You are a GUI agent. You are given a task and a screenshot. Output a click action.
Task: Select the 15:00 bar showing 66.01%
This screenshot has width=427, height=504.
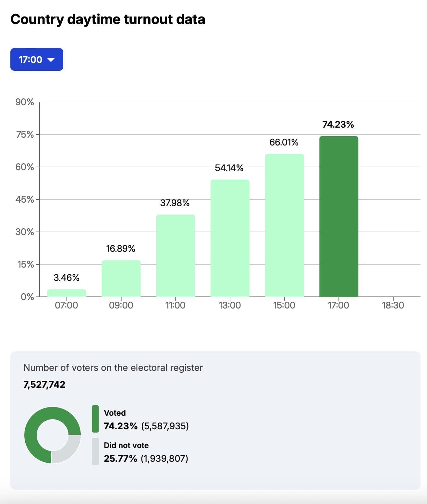pyautogui.click(x=284, y=225)
